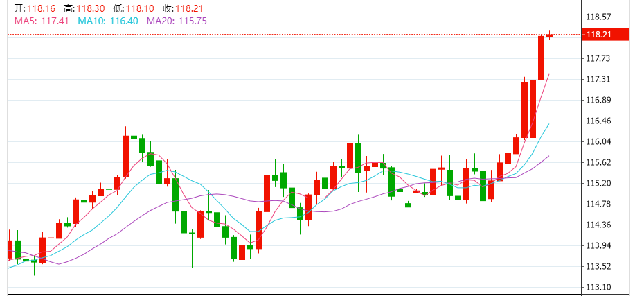Image resolution: width=644 pixels, height=296 pixels.
Task: Select the MA5: 117.41 indicator label
Action: coord(42,21)
